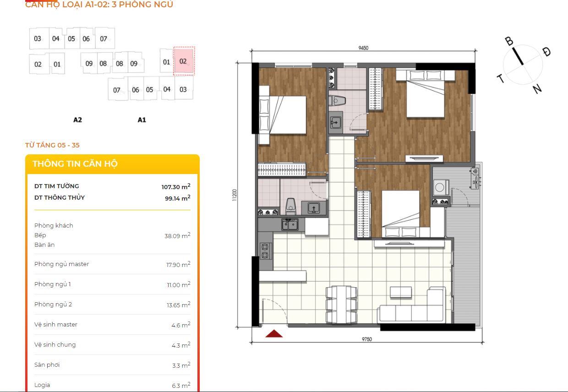Click the compass direction icon
Viewport: 568px width, 392px height.
coord(524,65)
